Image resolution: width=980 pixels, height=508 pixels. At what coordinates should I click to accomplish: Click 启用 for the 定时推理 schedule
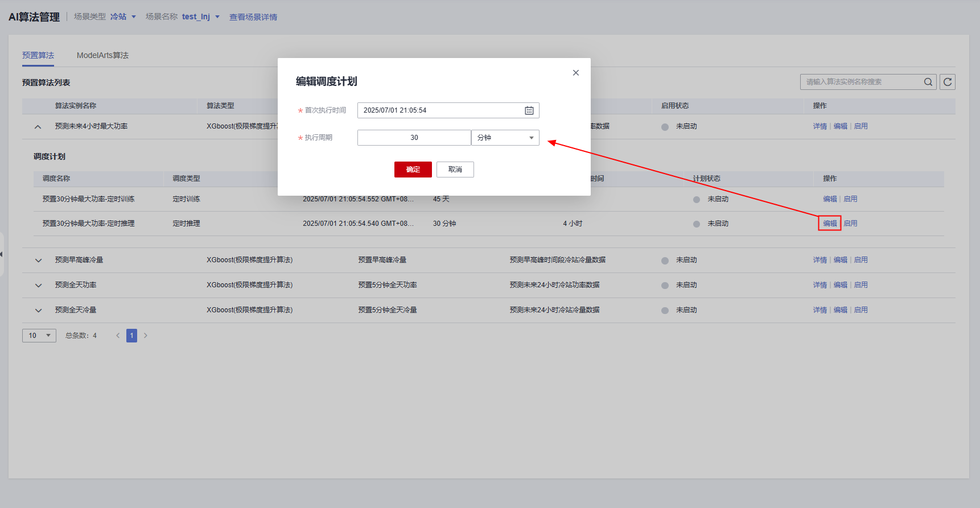(x=850, y=224)
